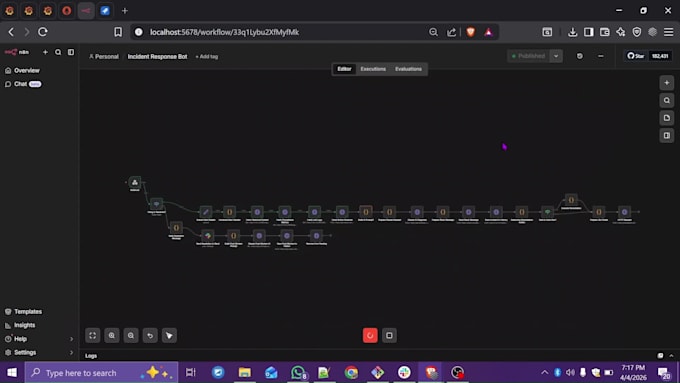The height and width of the screenshot is (383, 680).
Task: Go back in browser
Action: [x=11, y=32]
